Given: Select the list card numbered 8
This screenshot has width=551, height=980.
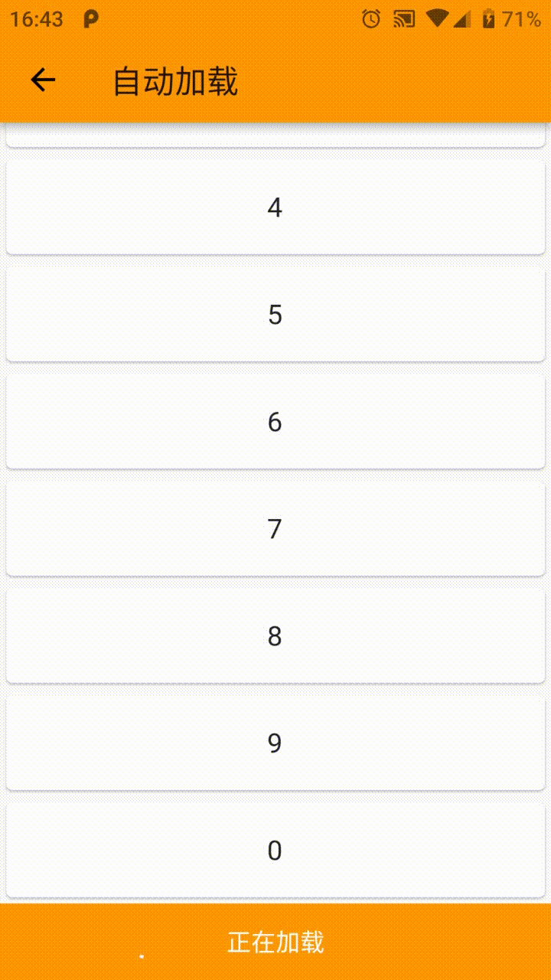Looking at the screenshot, I should [x=275, y=635].
